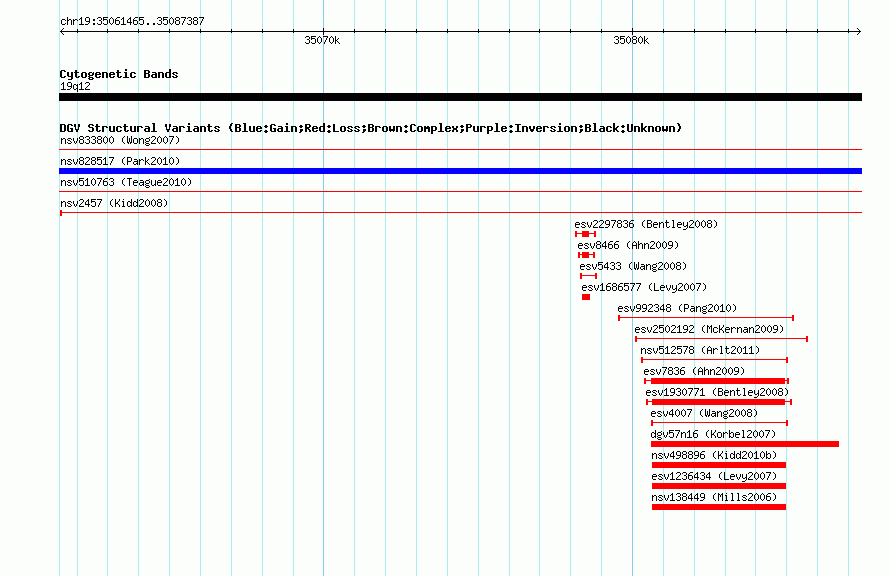Select the nsv498896 (Kidd2010b) label

coord(714,455)
